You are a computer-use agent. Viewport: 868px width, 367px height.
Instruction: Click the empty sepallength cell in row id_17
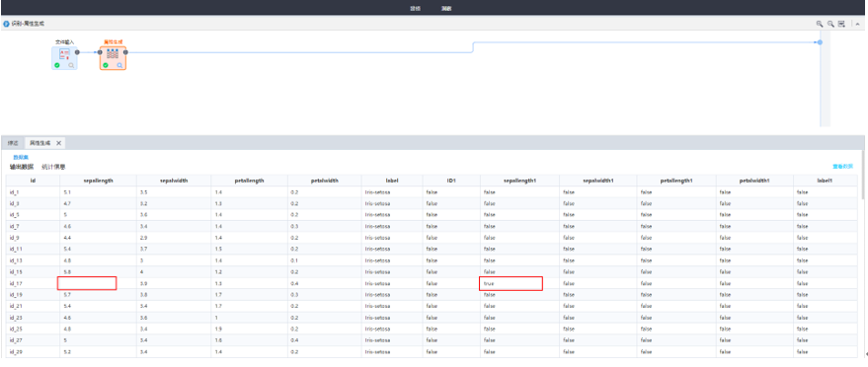(87, 283)
